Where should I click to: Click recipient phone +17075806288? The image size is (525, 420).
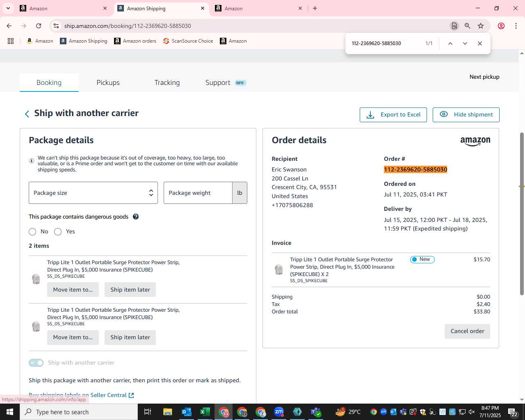click(292, 205)
